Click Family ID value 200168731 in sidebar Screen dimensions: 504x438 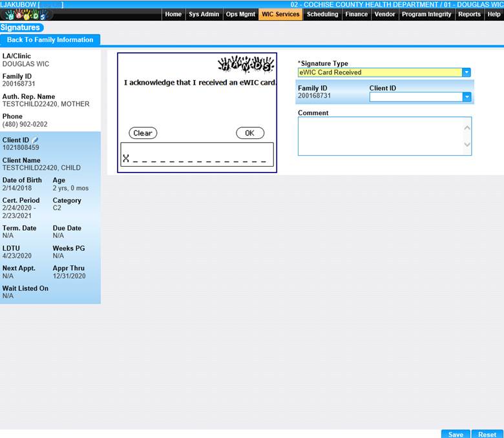pyautogui.click(x=19, y=84)
